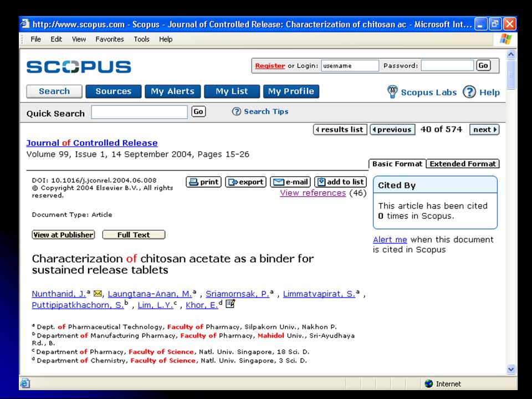Click the Go button beside Password
This screenshot has height=399, width=532.
click(483, 65)
